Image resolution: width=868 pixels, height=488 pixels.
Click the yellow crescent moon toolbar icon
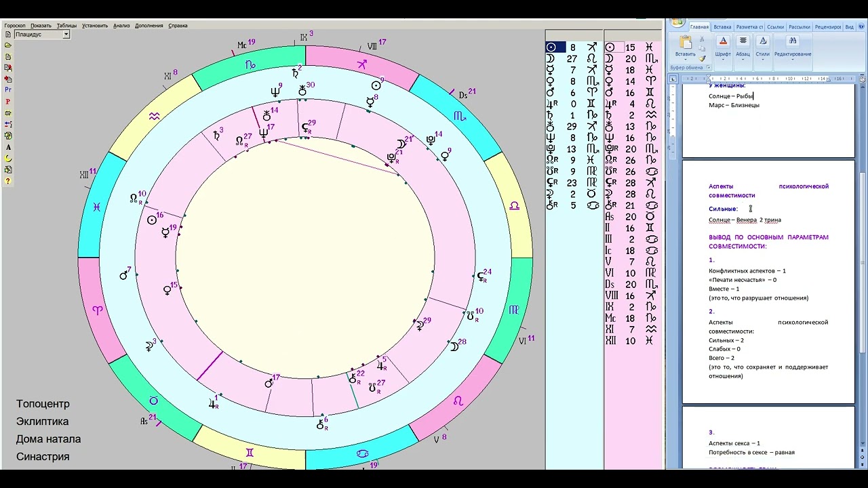[8, 159]
